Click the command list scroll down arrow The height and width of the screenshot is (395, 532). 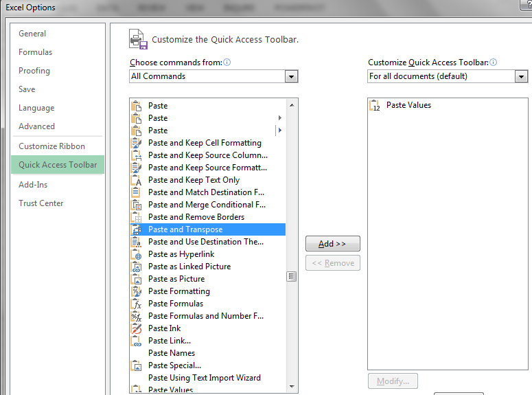(x=292, y=387)
